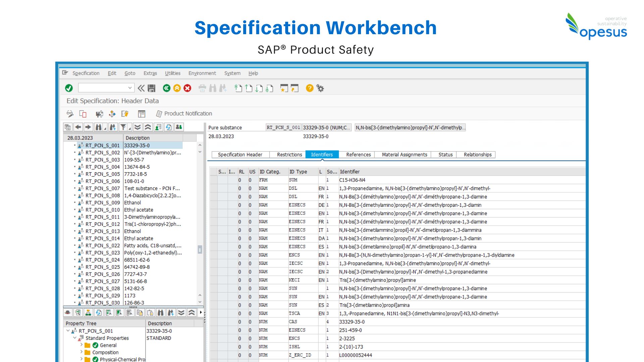Open the Environment menu
Screen dimensions: 644x362
(x=202, y=73)
